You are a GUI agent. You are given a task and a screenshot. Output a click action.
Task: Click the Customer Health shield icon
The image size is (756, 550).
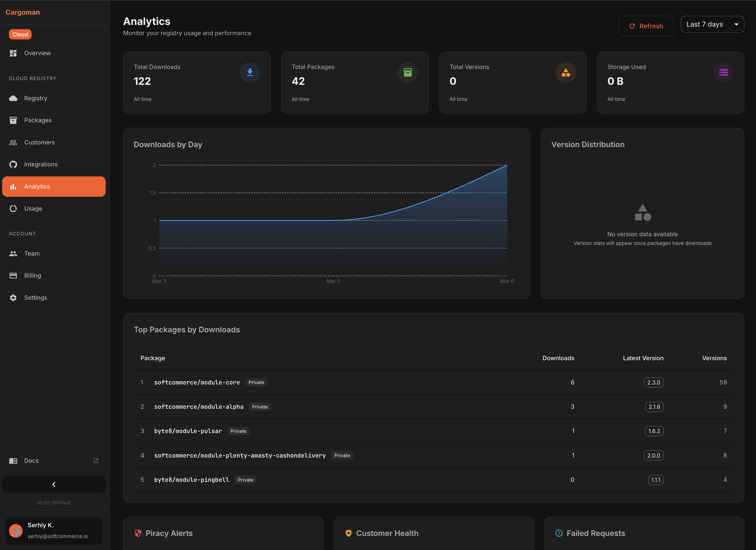tap(348, 533)
